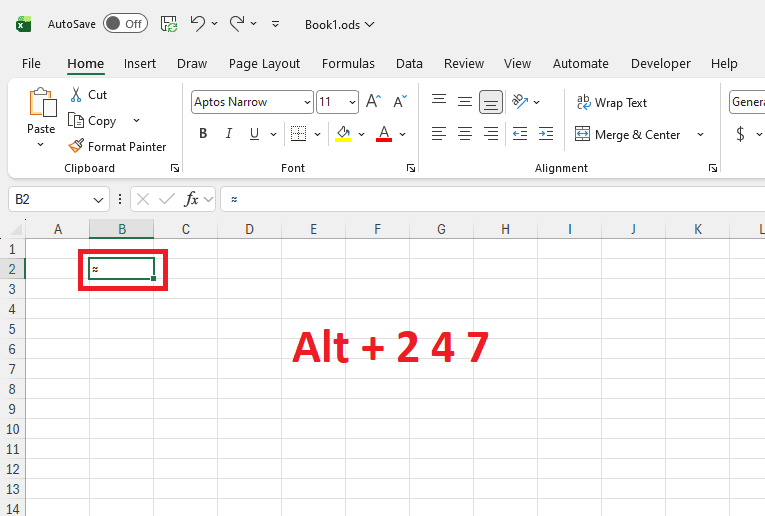Click the Orientation text-angle icon
The width and height of the screenshot is (765, 516).
coord(520,101)
